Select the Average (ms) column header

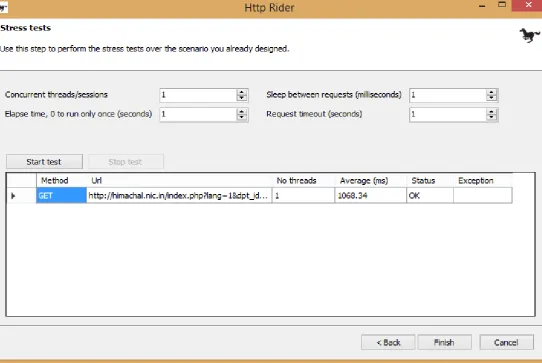(x=371, y=180)
